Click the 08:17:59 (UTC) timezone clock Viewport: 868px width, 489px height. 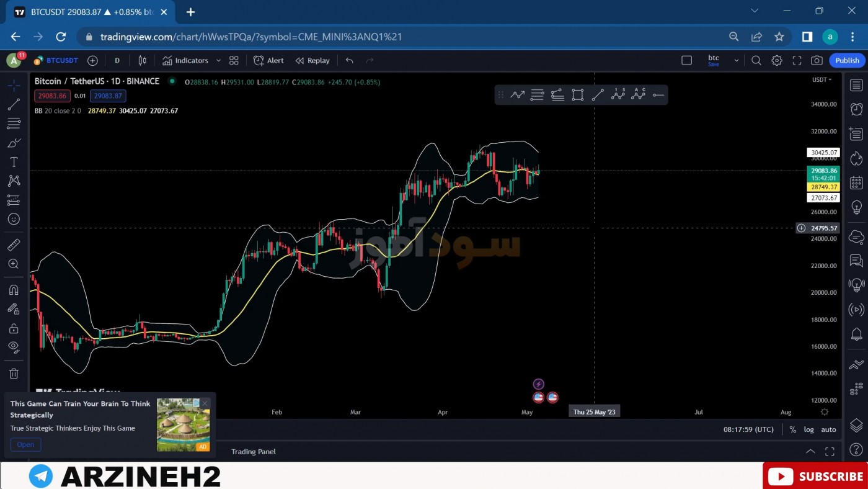(748, 429)
